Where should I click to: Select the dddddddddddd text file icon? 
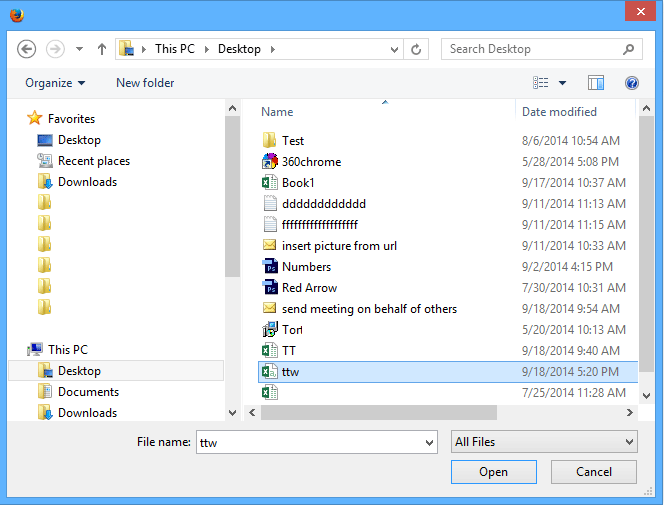[270, 204]
